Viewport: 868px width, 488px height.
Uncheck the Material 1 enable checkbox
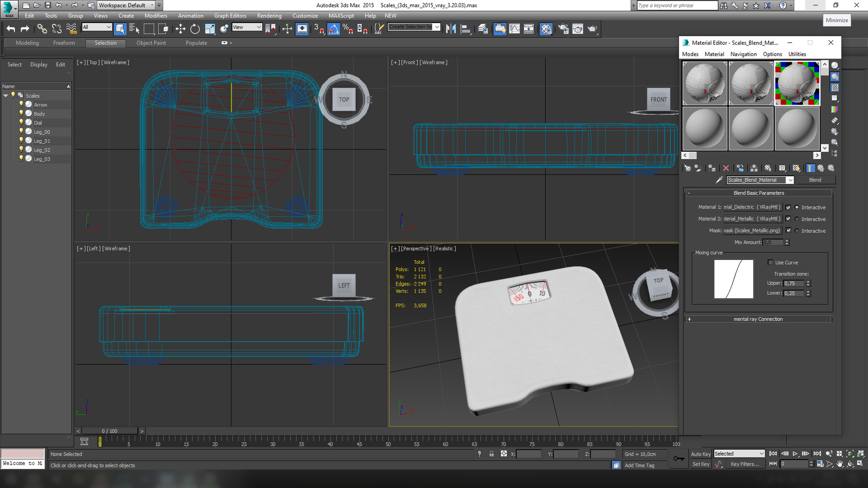tap(788, 207)
